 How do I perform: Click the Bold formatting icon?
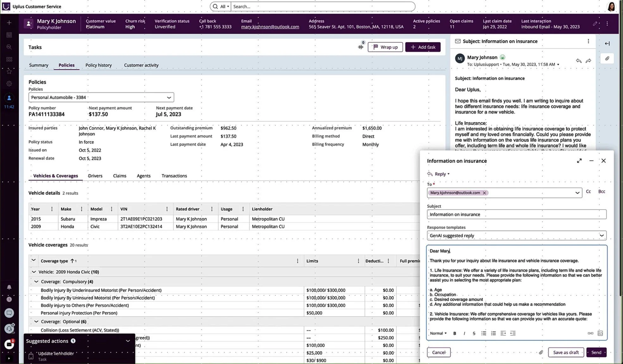[x=455, y=333]
